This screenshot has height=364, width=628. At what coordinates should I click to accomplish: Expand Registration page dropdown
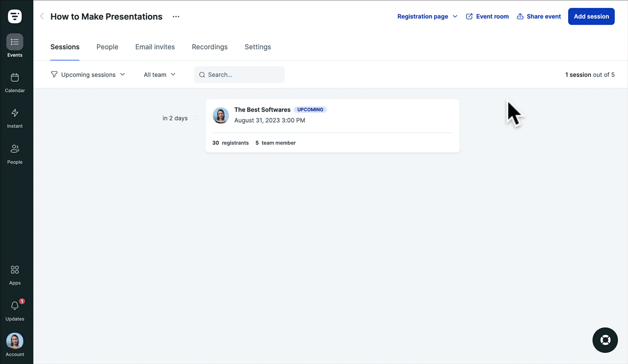pos(427,16)
